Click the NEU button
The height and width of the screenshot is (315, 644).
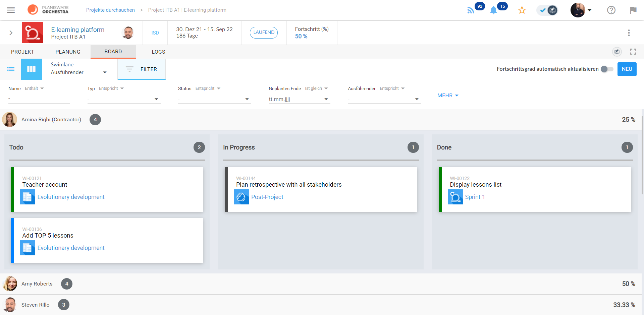point(627,69)
